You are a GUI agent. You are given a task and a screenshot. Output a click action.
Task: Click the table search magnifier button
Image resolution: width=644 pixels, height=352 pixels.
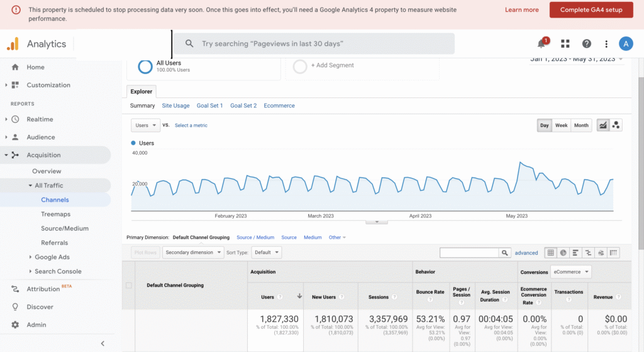(x=504, y=253)
